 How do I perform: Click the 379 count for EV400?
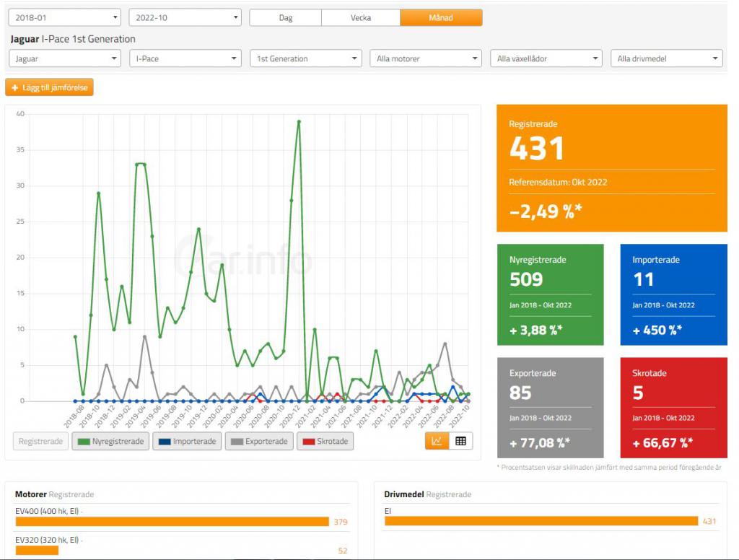341,522
